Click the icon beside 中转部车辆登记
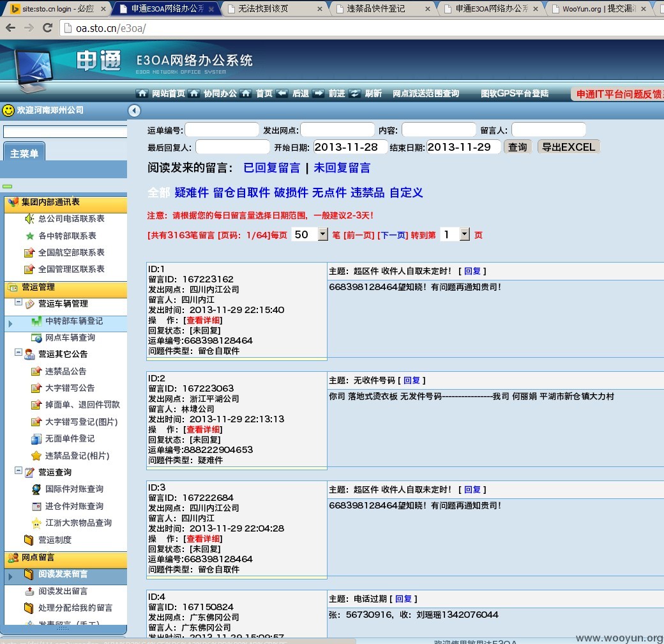Image resolution: width=664 pixels, height=644 pixels. [36, 321]
